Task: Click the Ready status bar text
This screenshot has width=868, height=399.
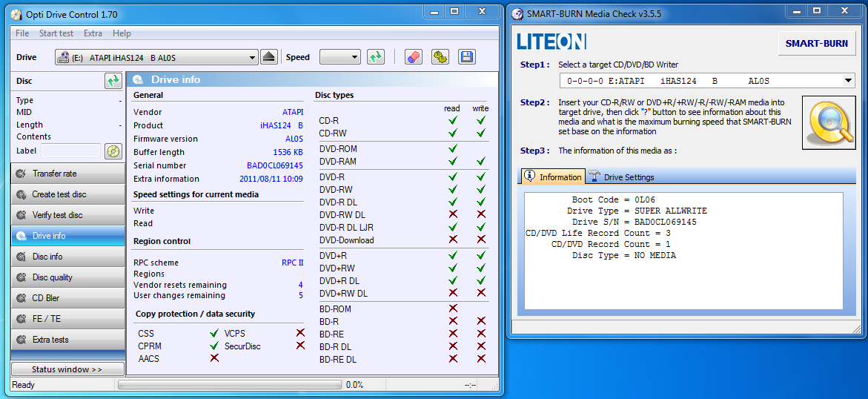Action: click(x=23, y=385)
